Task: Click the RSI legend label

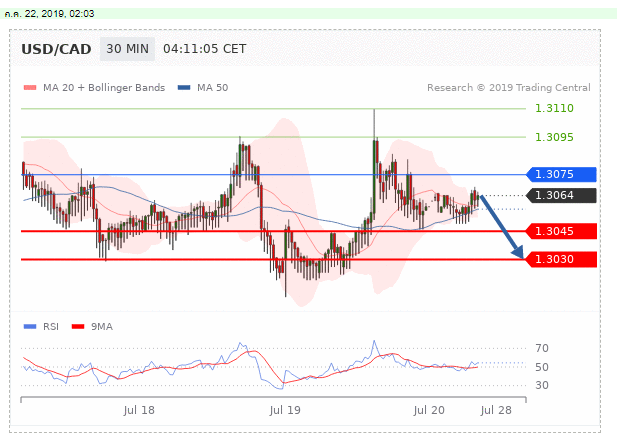Action: coord(51,326)
